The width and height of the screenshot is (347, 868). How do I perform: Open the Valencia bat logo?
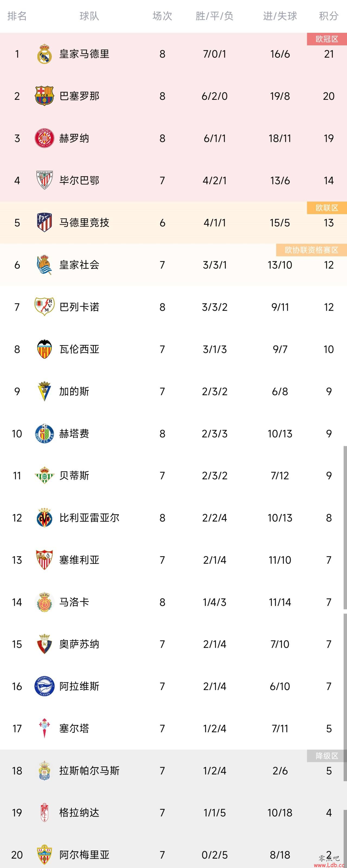coord(44,349)
